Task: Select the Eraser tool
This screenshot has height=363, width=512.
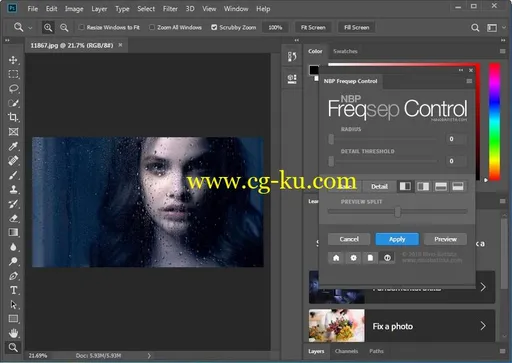Action: (x=13, y=218)
